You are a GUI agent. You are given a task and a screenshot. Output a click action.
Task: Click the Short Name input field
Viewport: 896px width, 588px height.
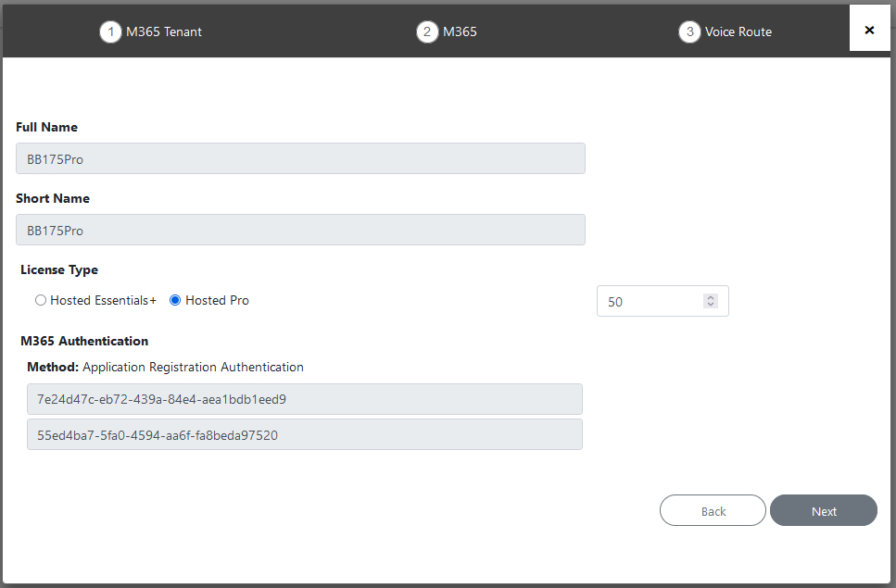click(x=300, y=230)
